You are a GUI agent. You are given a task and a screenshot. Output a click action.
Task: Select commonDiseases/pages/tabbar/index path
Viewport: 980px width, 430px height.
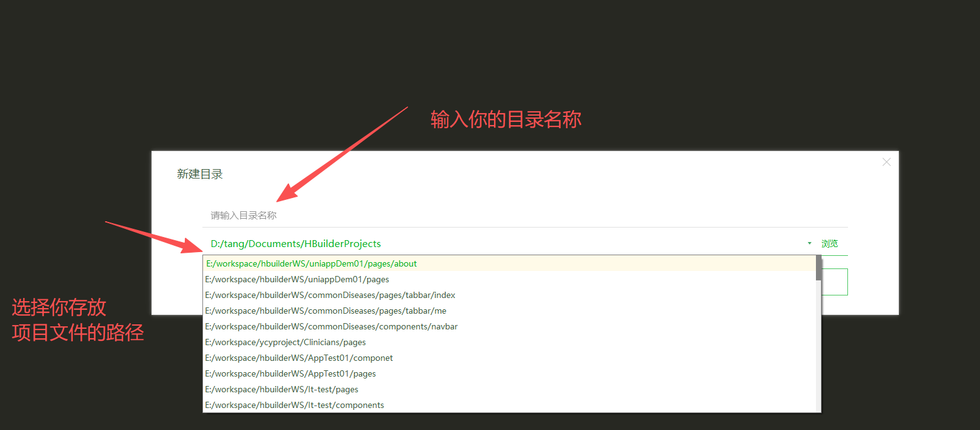point(509,295)
